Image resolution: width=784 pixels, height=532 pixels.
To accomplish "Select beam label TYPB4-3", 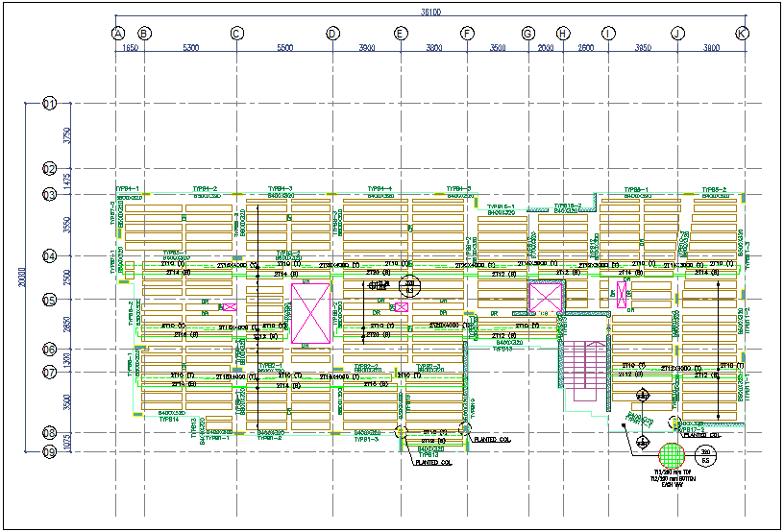I will click(x=280, y=189).
